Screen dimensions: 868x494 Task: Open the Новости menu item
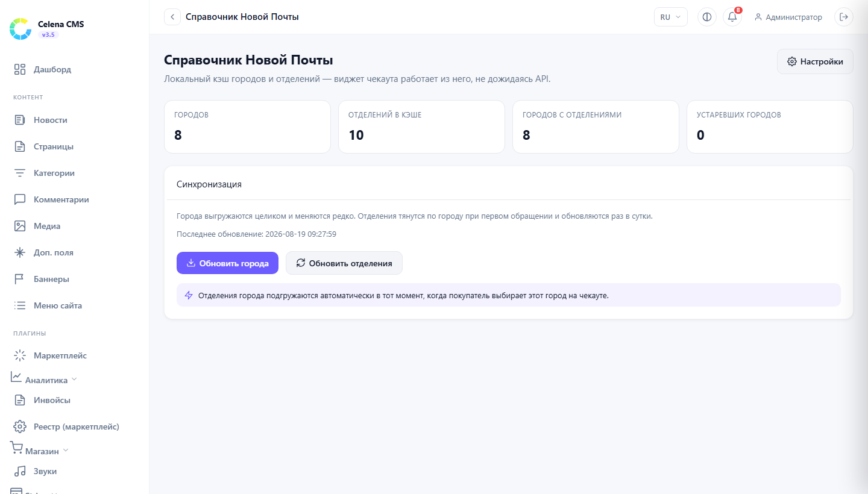(75, 120)
